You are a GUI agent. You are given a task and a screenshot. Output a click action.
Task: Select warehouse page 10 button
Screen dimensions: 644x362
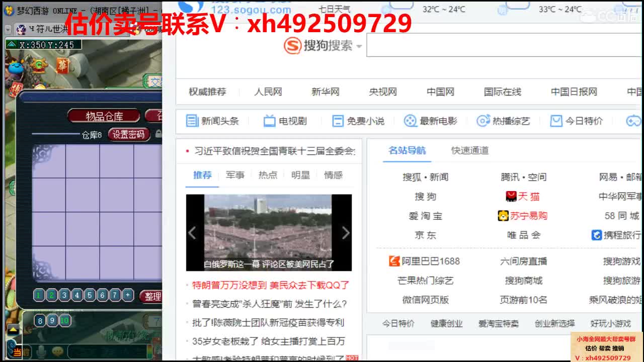[65, 321]
